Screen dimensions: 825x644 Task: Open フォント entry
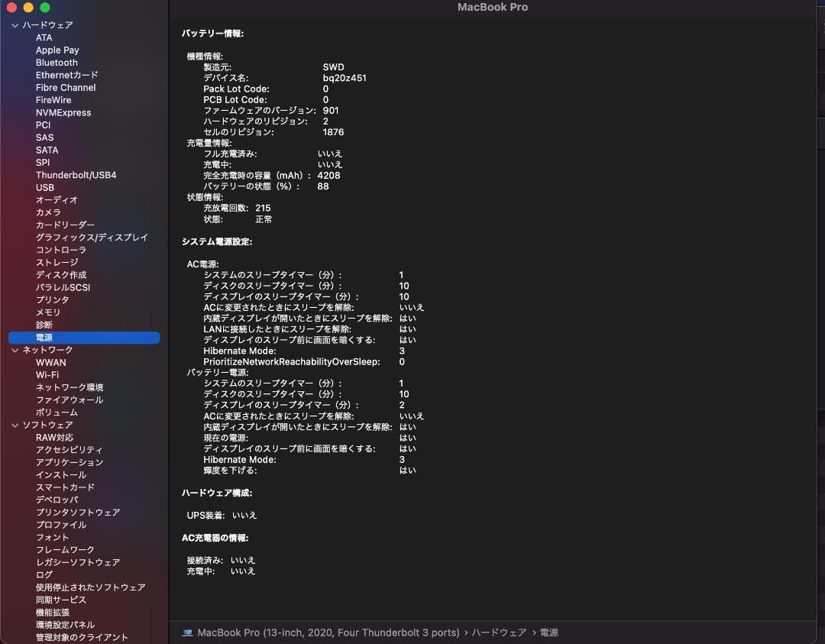click(x=53, y=538)
